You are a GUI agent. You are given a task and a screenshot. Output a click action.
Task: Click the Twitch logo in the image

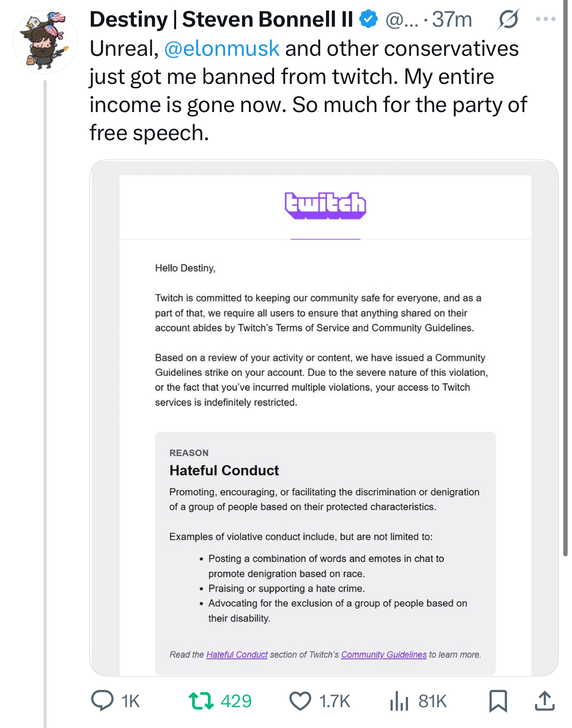point(325,205)
